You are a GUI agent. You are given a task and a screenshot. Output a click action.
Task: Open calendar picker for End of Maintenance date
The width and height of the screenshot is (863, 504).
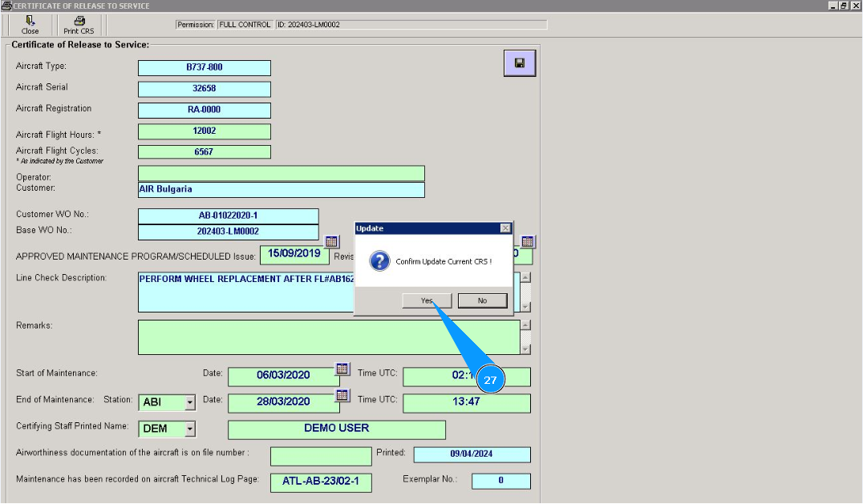coord(342,394)
